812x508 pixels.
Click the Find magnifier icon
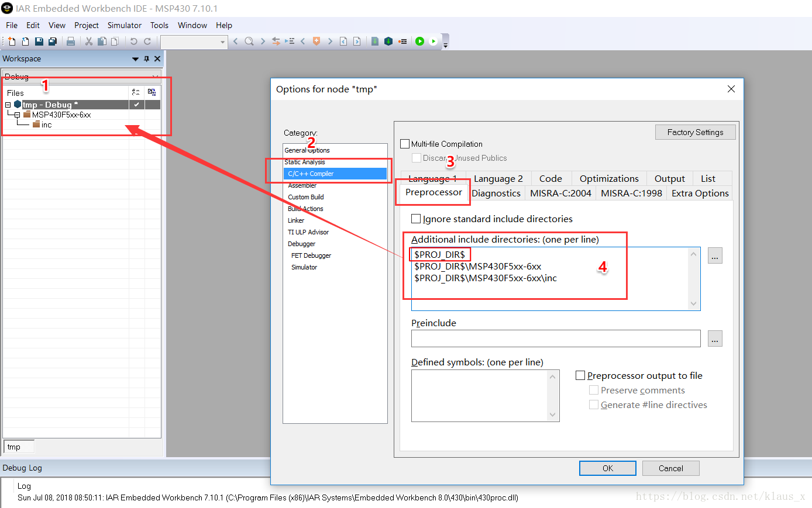click(x=249, y=42)
